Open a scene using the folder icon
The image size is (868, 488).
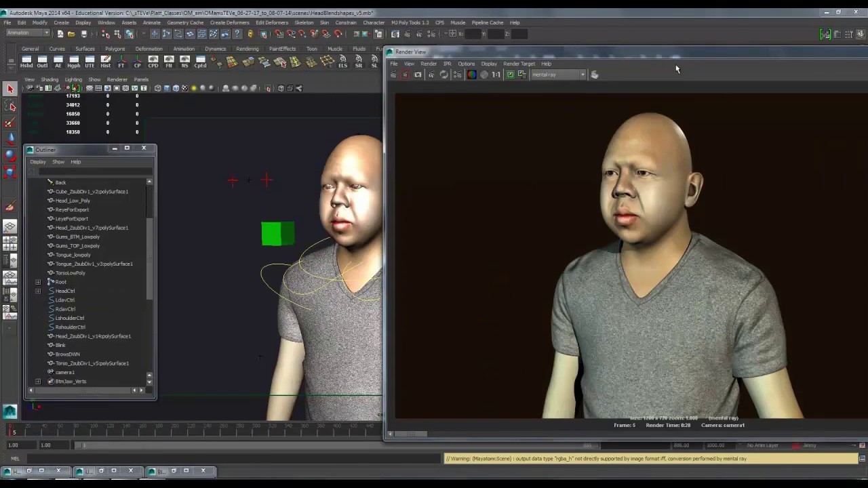(71, 34)
